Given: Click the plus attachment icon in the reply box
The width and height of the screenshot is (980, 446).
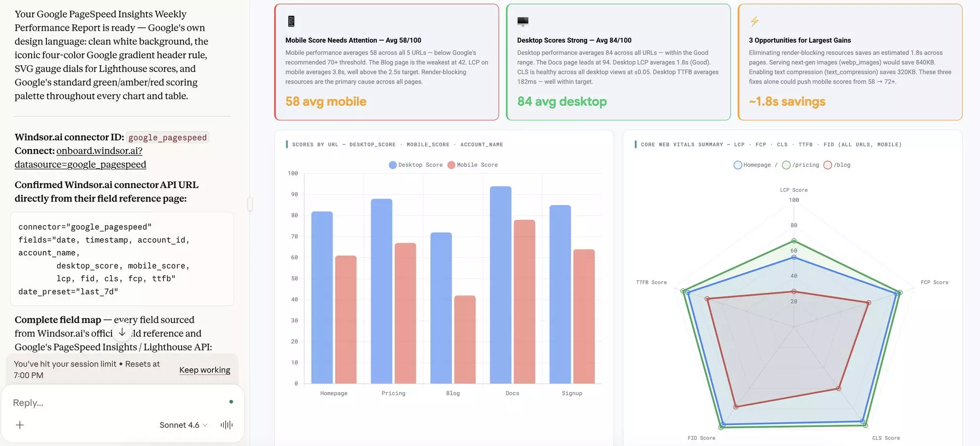Looking at the screenshot, I should pos(20,425).
